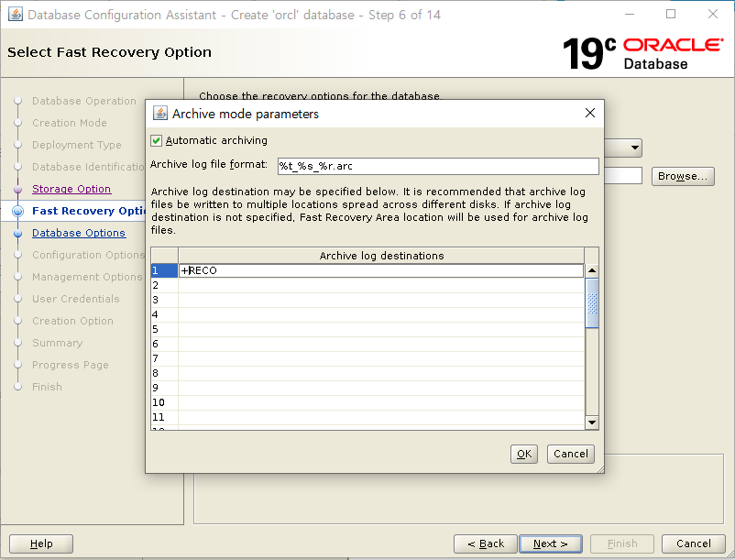Minimize the Database Configuration Assistant window
Image resolution: width=735 pixels, height=560 pixels.
click(x=630, y=14)
